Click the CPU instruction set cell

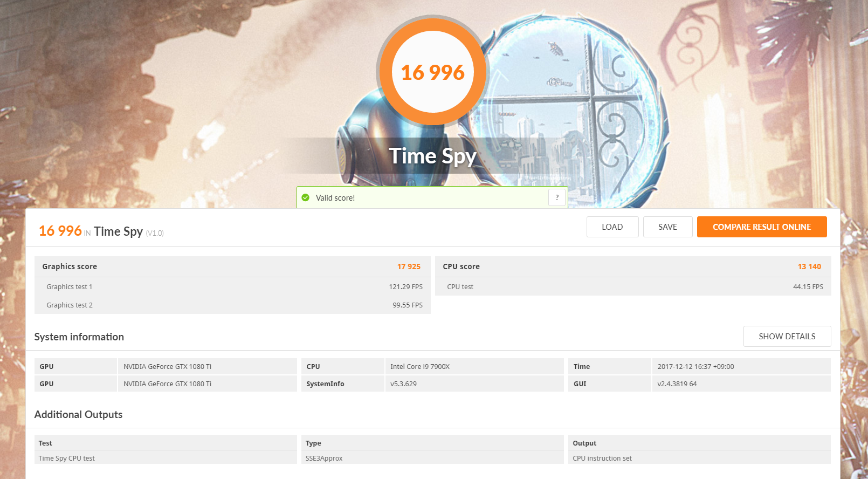coord(699,457)
